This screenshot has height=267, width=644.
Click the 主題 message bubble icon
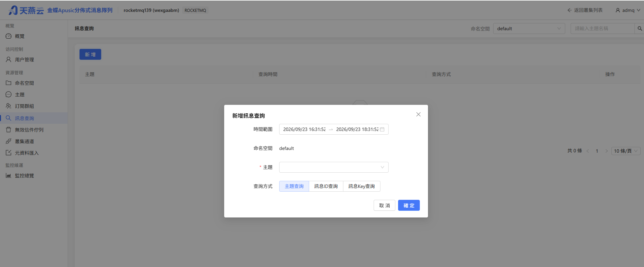[8, 94]
